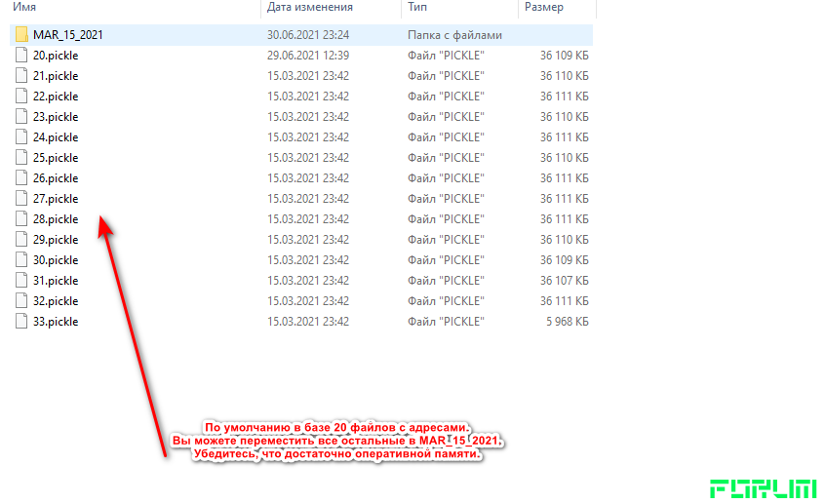Screen dimensions: 825x504
Task: Click the size of 20.pickle
Action: click(x=564, y=56)
